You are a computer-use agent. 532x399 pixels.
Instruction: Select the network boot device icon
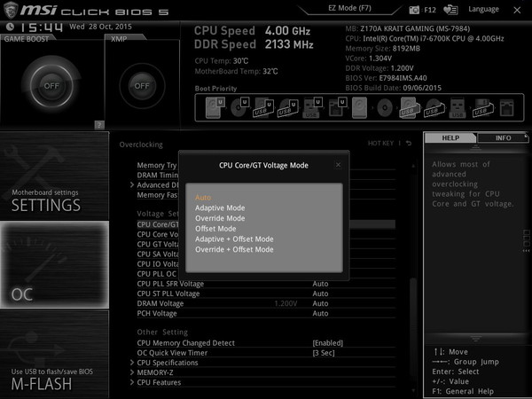pos(507,108)
